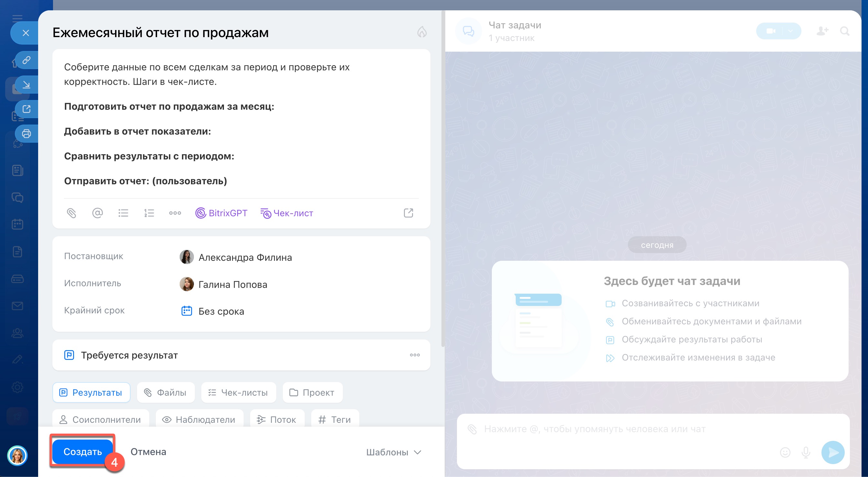Open the Шаблоны dropdown

(x=394, y=452)
